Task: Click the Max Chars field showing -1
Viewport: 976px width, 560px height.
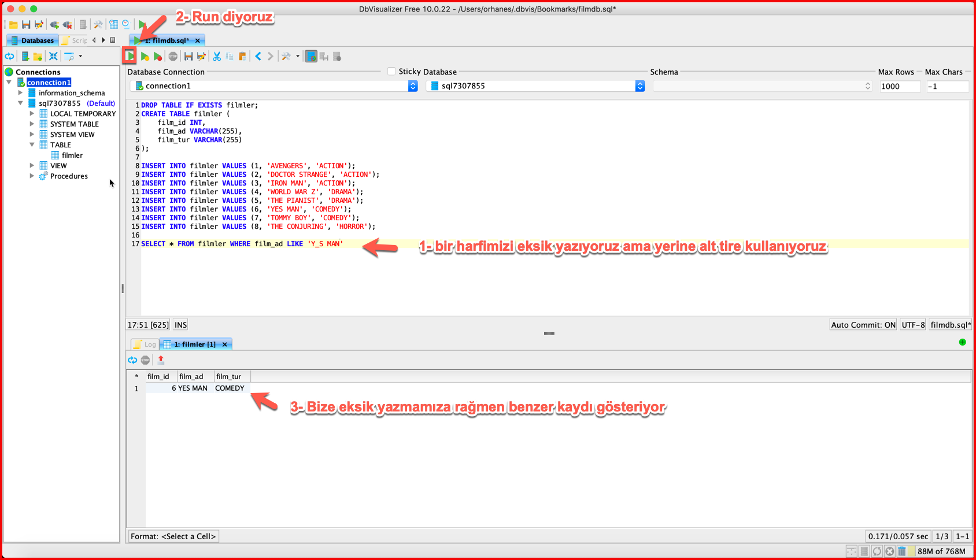Action: [947, 86]
